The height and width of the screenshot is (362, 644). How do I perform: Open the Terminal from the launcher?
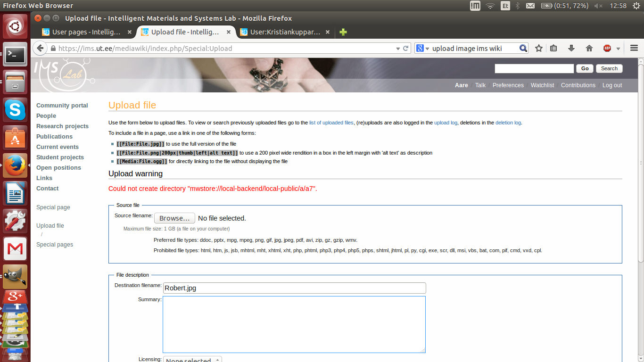coord(15,55)
